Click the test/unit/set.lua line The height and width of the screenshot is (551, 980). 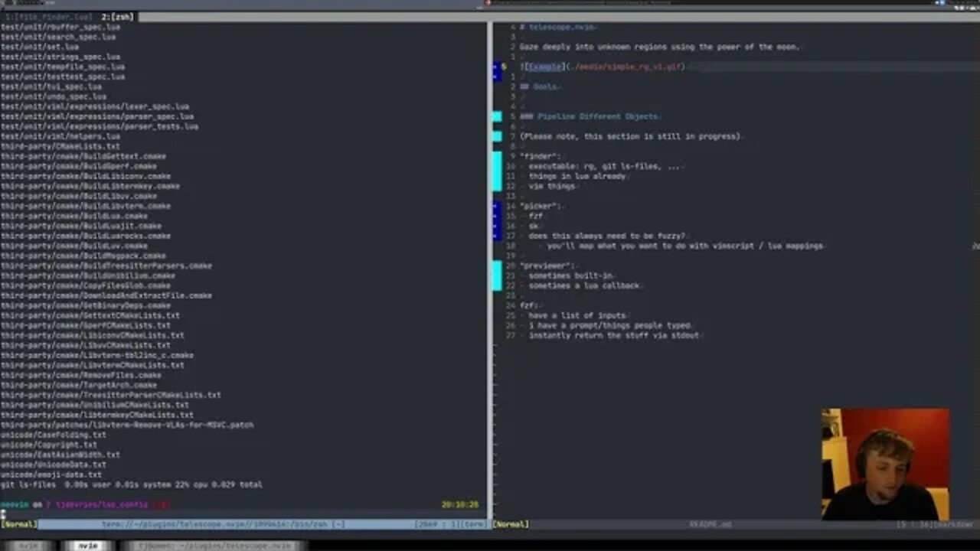pyautogui.click(x=39, y=47)
